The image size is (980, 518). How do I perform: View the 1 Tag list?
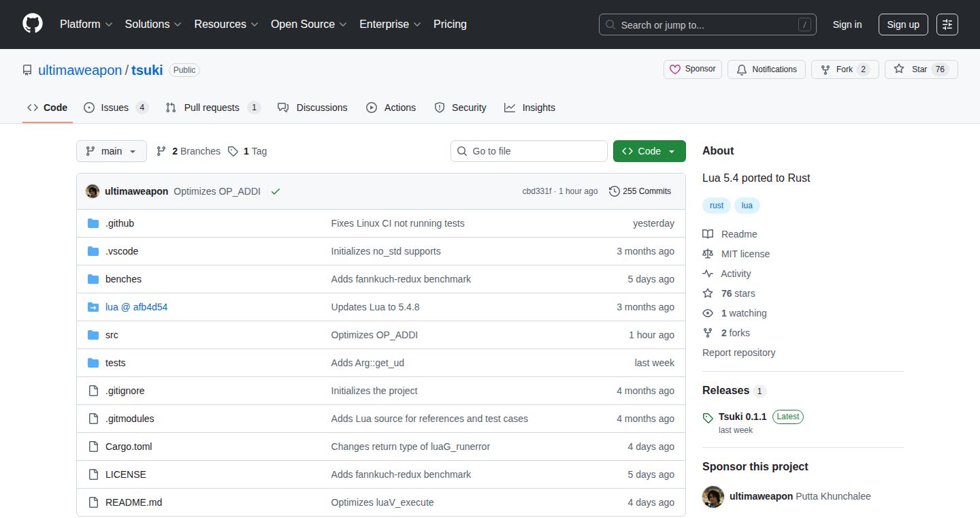[x=248, y=151]
